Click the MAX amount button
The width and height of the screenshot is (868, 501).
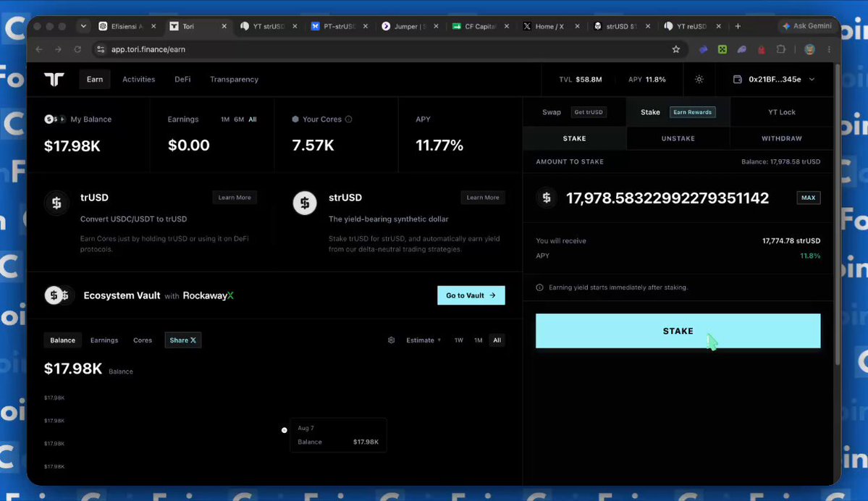click(808, 198)
